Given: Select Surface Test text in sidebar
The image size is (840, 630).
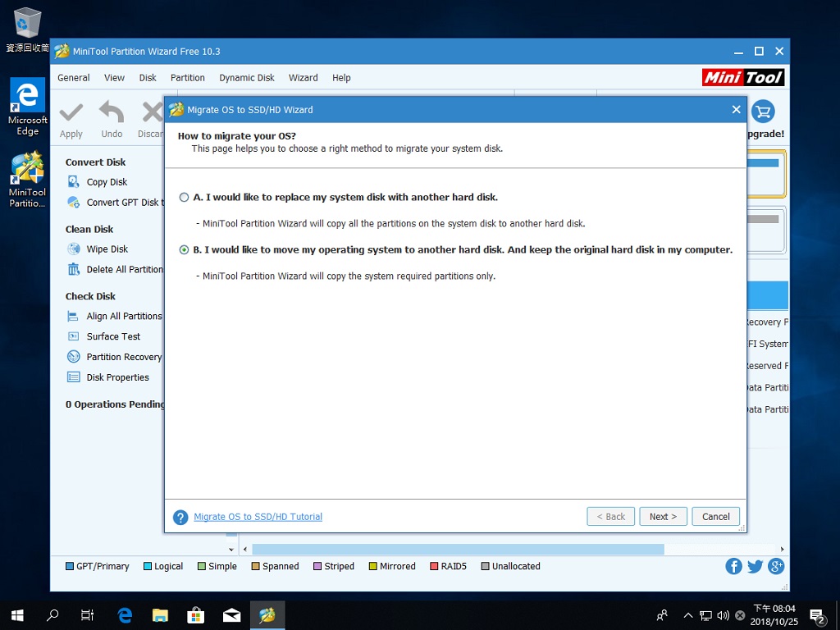Looking at the screenshot, I should pyautogui.click(x=113, y=336).
